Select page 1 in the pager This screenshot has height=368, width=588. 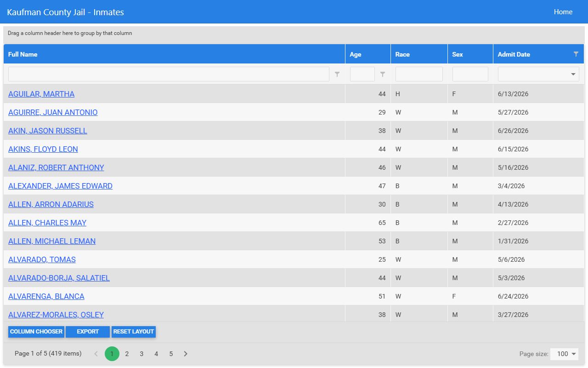click(x=112, y=354)
